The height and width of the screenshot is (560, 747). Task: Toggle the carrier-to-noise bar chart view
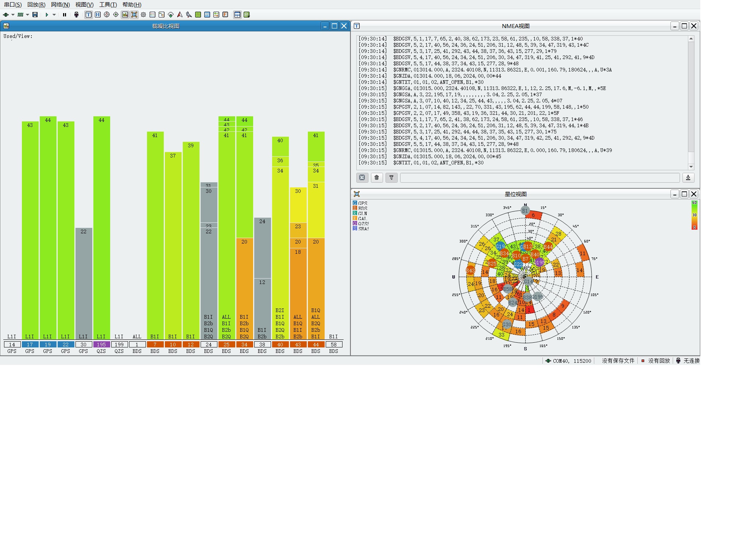point(125,15)
